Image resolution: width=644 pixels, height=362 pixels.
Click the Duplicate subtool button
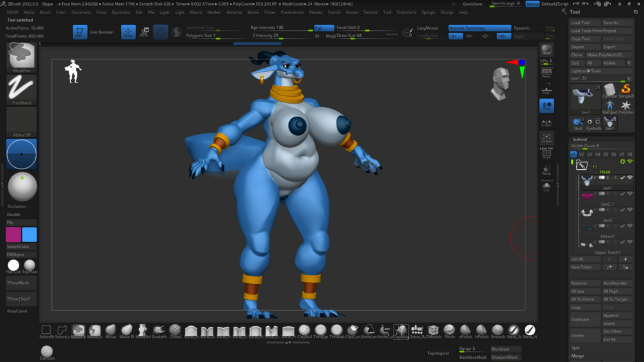tap(585, 319)
